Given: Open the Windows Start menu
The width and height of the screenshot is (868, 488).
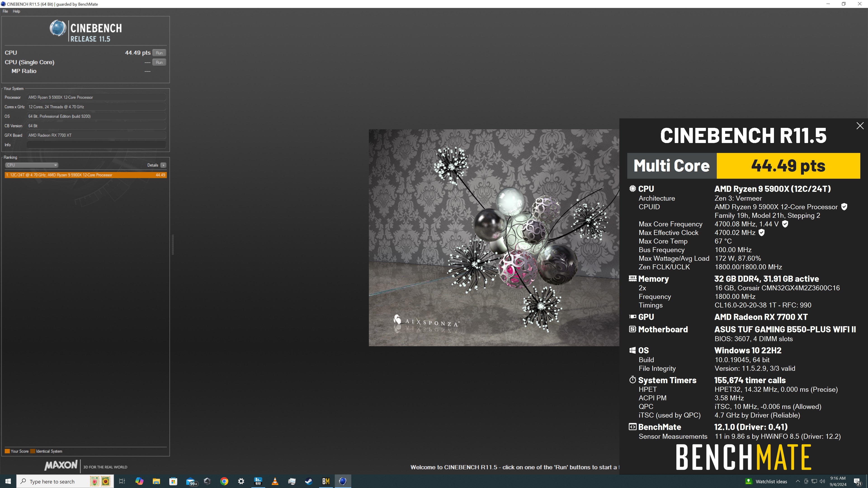Looking at the screenshot, I should pos(8,481).
